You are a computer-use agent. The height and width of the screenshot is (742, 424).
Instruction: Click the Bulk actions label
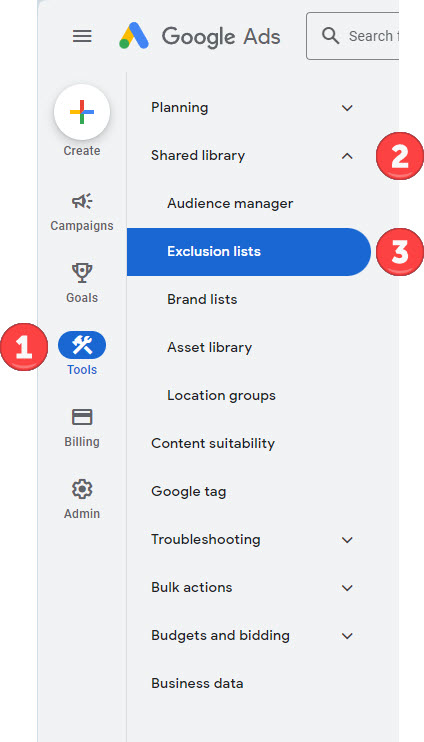[192, 588]
